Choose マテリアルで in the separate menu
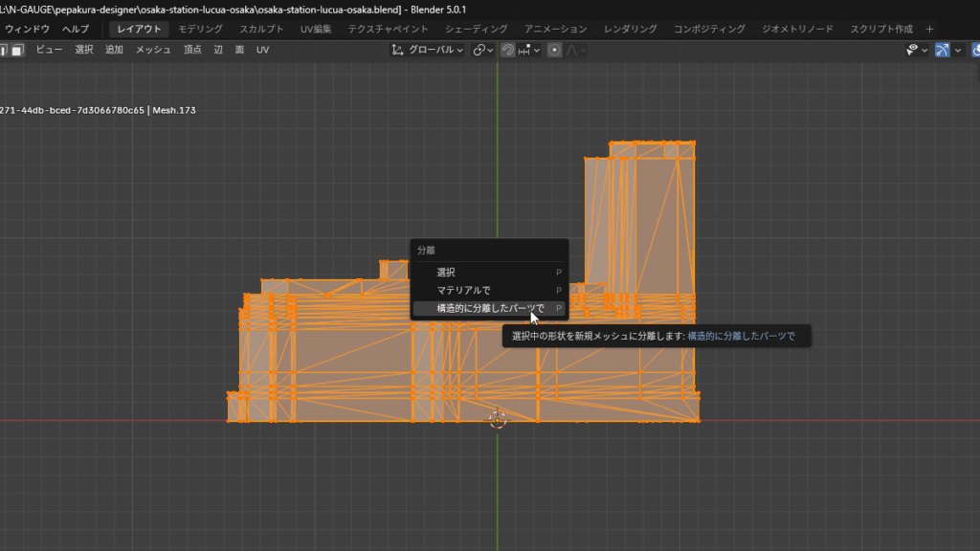Screen dimensions: 980x551 pyautogui.click(x=463, y=290)
